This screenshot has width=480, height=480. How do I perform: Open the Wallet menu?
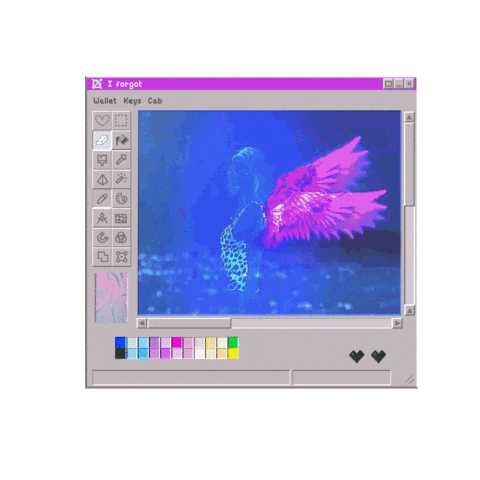click(x=105, y=101)
